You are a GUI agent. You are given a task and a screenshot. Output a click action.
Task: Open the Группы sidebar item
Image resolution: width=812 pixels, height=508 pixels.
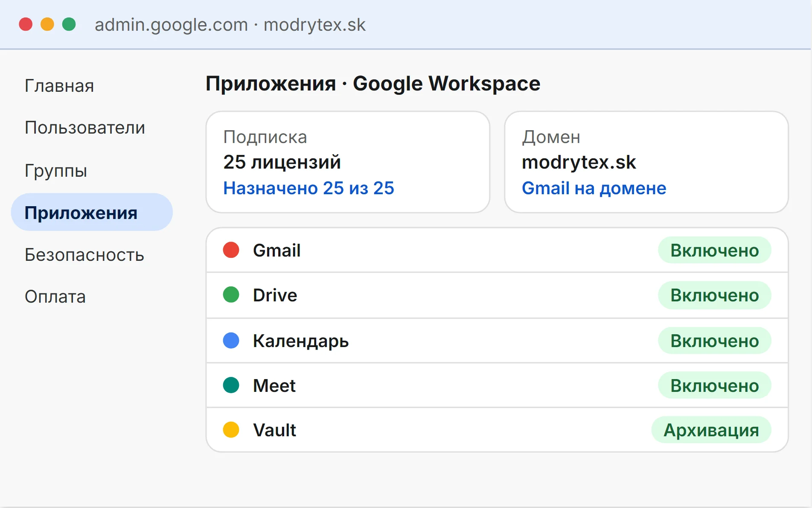click(x=56, y=170)
